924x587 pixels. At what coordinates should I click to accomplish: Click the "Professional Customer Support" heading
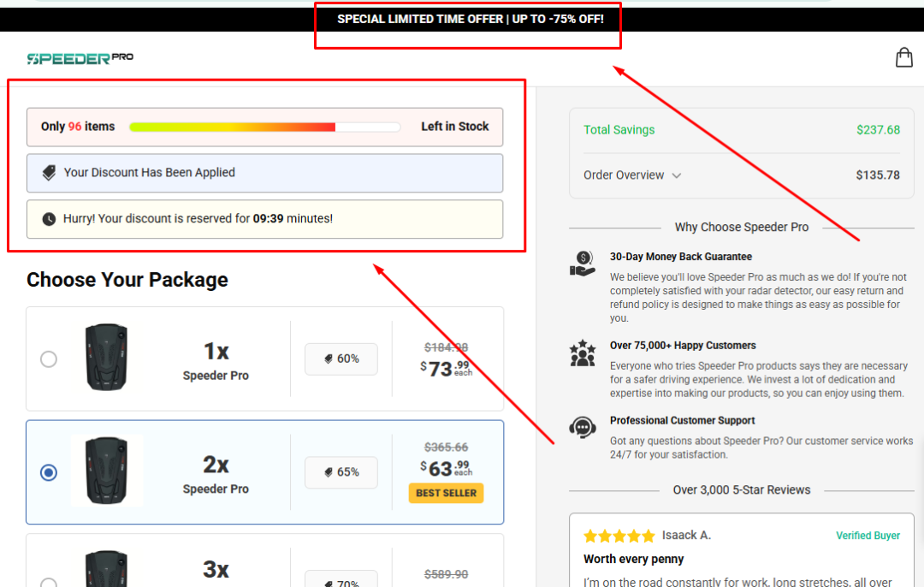[x=683, y=421]
